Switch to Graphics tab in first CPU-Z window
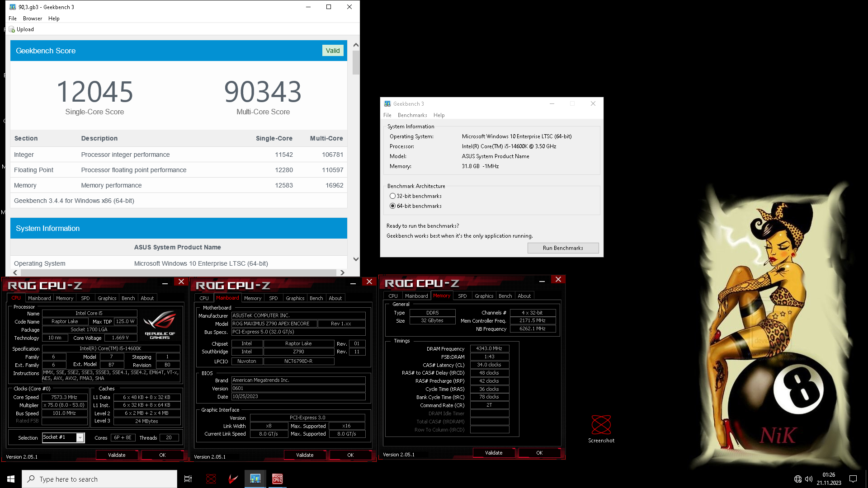The width and height of the screenshot is (868, 488). click(107, 298)
